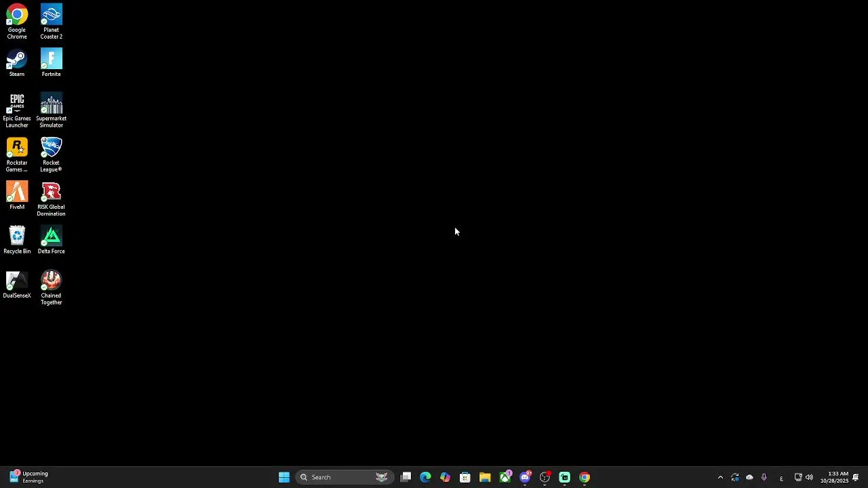
Task: Open the OneDrive cloud tray icon
Action: click(x=749, y=477)
